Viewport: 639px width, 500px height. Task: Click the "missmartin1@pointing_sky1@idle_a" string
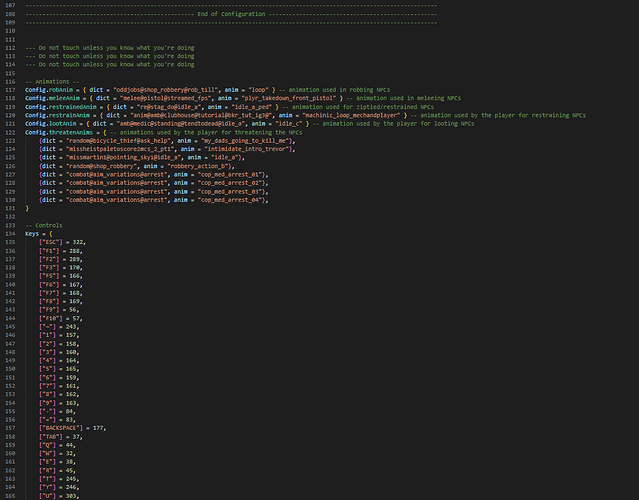click(x=123, y=157)
